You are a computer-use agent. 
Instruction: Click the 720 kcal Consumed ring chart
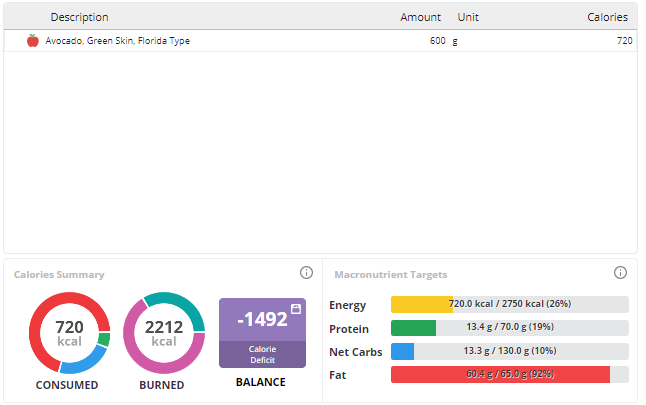click(x=69, y=333)
